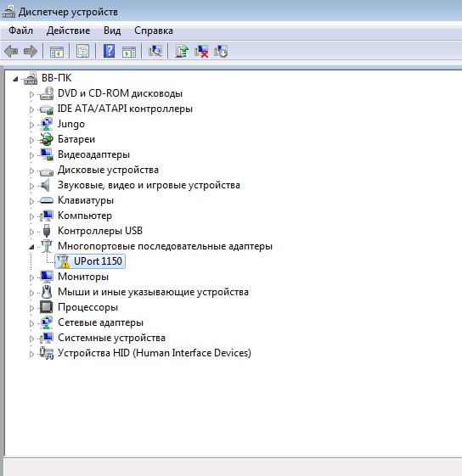The image size is (462, 476).
Task: Select Устройства HID tree item
Action: coord(155,353)
